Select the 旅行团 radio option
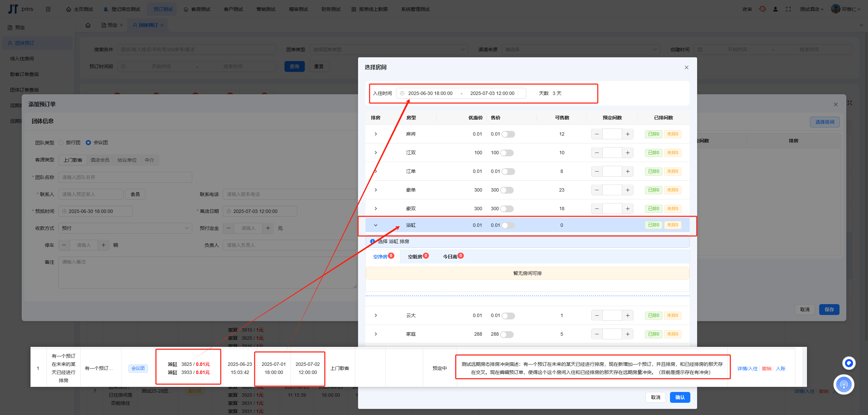This screenshot has height=415, width=868. click(61, 142)
